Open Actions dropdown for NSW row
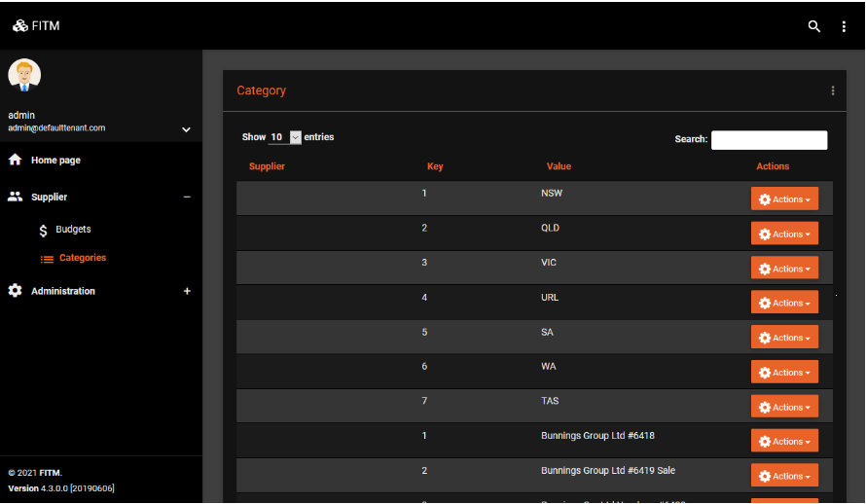866x504 pixels. 784,198
